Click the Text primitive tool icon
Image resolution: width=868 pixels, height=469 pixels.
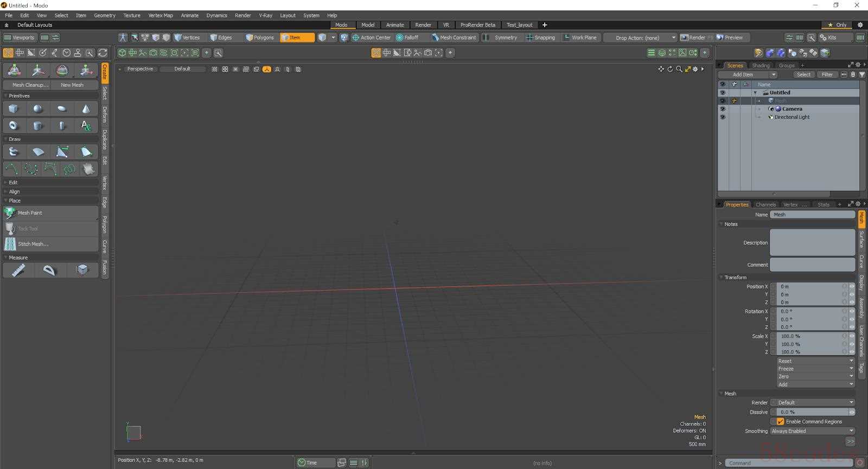(x=86, y=126)
